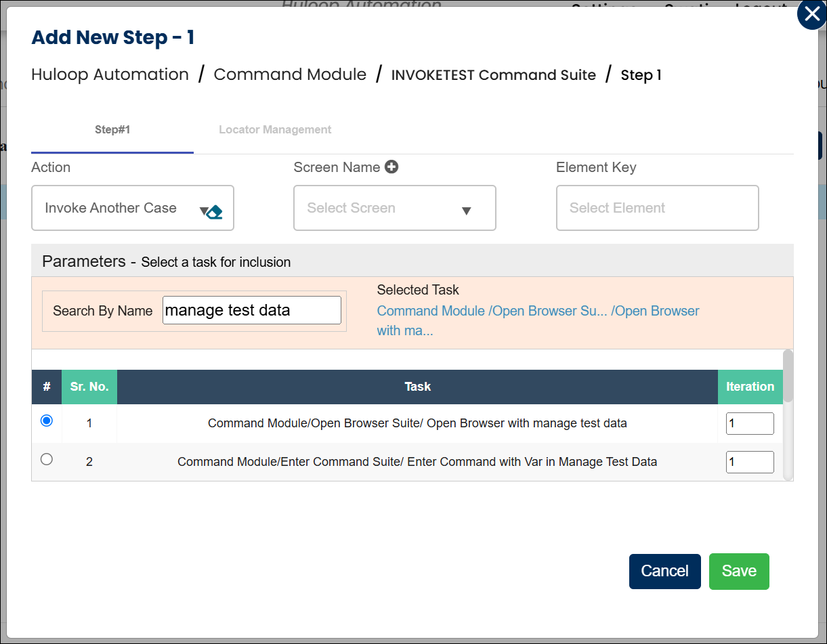Open the Step#1 tab
Viewport: 827px width, 644px height.
tap(112, 129)
